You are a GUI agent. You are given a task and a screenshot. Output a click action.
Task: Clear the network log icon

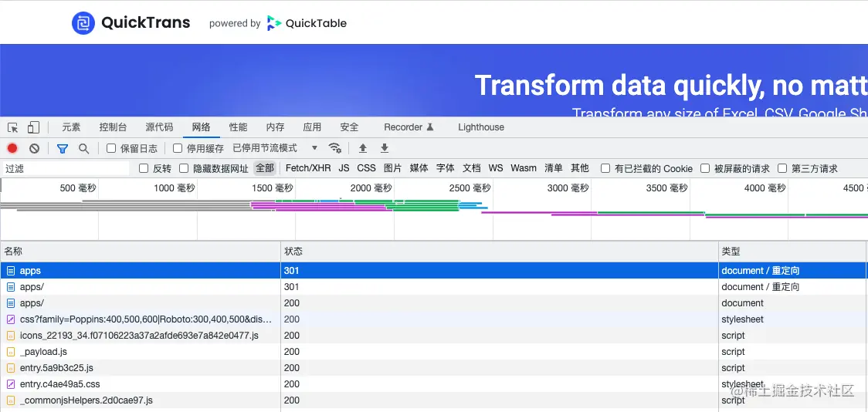tap(34, 148)
